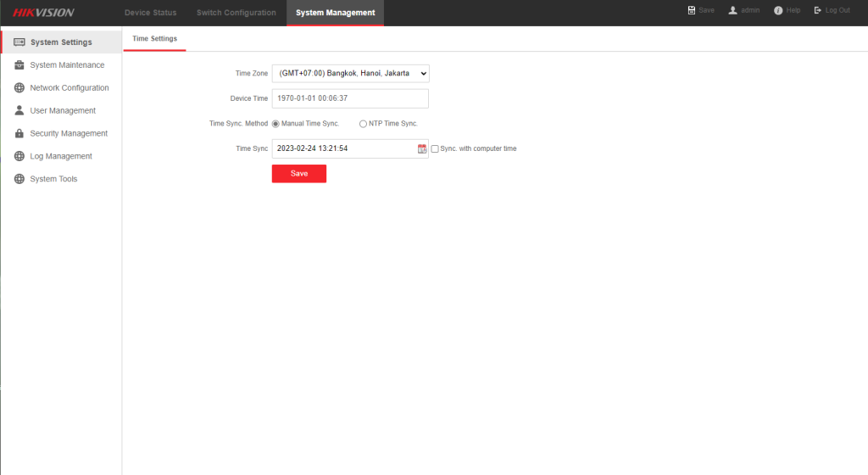Click the admin account link

click(750, 10)
